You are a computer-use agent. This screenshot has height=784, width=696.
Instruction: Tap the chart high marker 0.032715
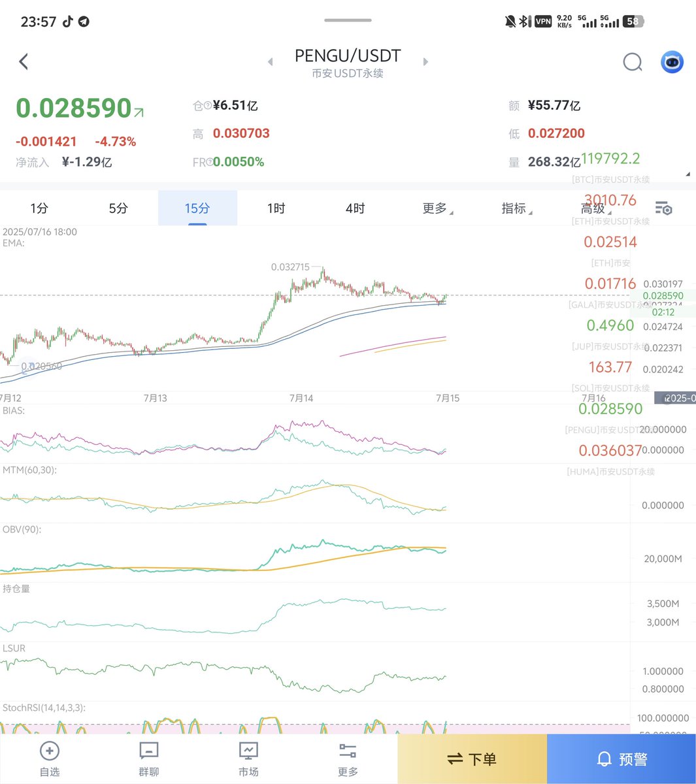[290, 267]
